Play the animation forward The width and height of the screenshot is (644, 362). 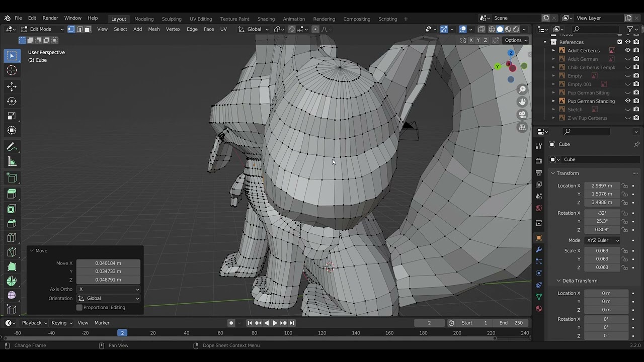point(275,323)
